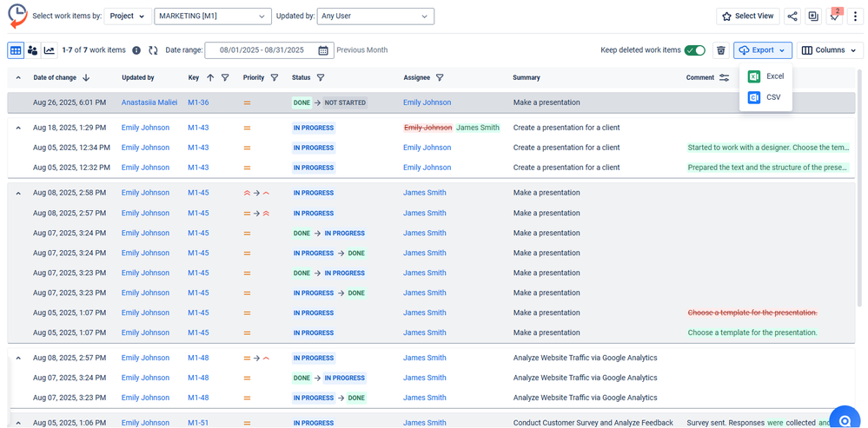Screen dimensions: 868x428
Task: Open the Comment column settings icon
Action: pyautogui.click(x=724, y=78)
